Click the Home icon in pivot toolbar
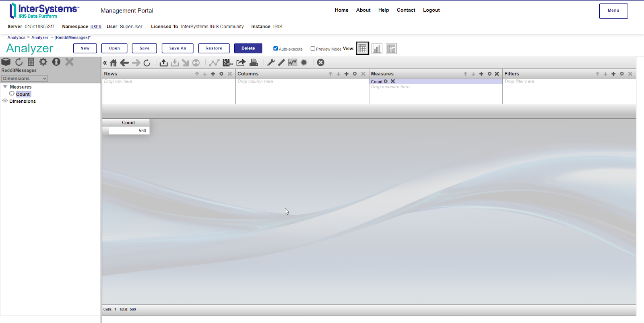 [x=114, y=63]
